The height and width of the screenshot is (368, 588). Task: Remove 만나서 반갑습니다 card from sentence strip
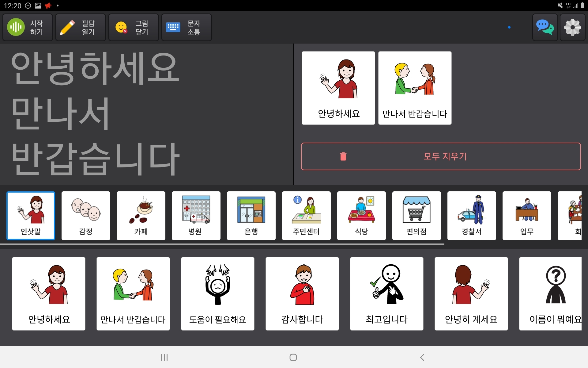415,88
